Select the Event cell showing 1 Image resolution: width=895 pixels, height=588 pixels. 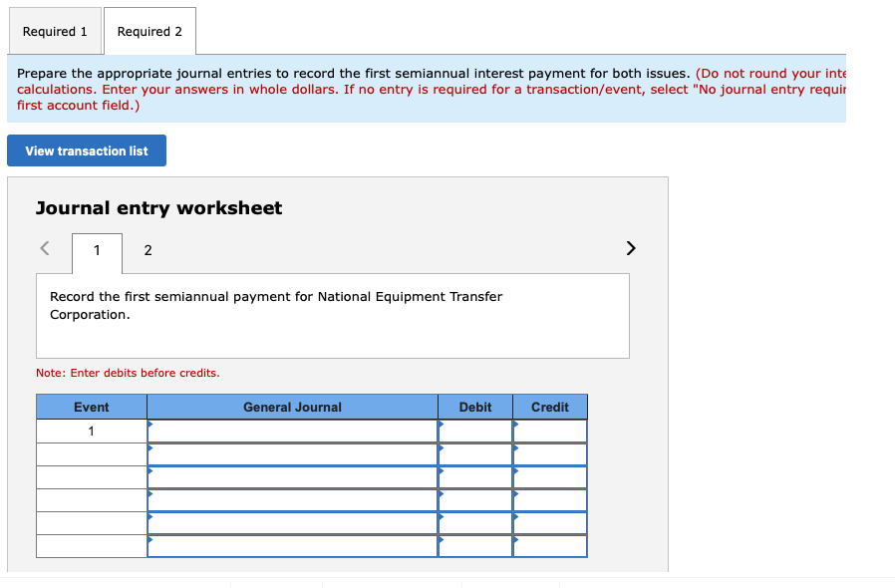pyautogui.click(x=92, y=431)
